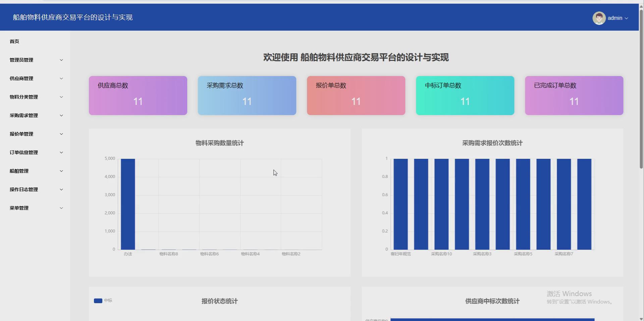
Task: Expand chevron beside 订单信息管理
Action: pos(61,152)
